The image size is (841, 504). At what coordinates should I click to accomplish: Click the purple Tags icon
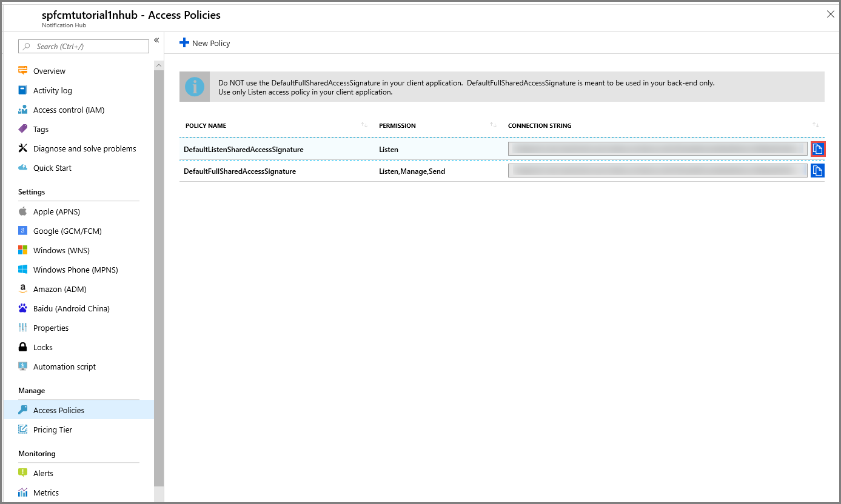click(23, 129)
